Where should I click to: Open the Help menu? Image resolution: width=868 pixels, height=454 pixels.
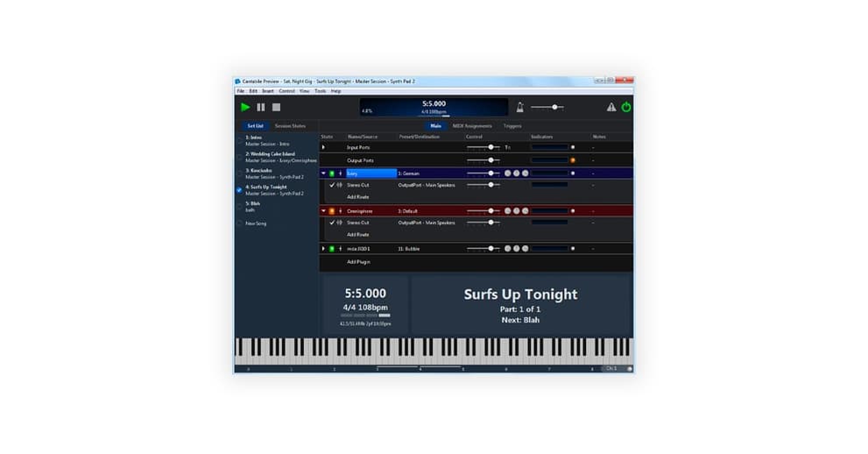coord(336,91)
